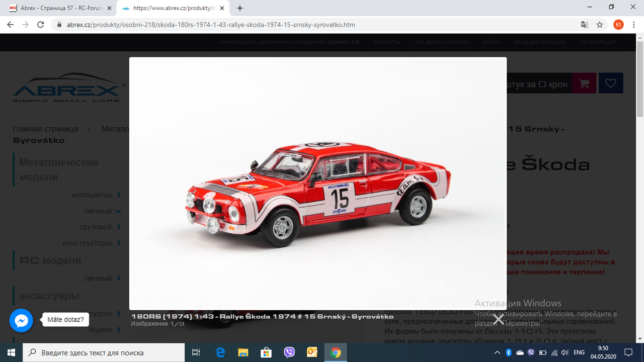Click the cart summary 'штук за 0 крон'
Screen dimensions: 644x362
[537, 84]
